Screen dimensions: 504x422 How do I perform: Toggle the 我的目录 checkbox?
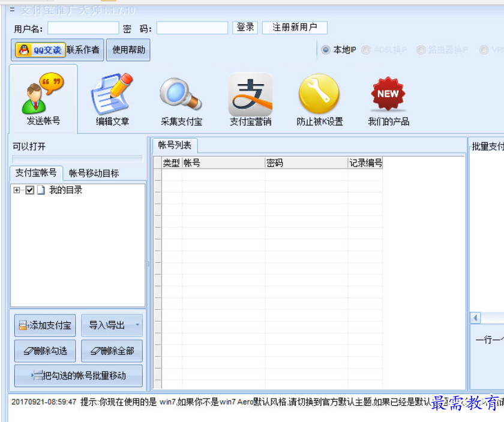30,190
